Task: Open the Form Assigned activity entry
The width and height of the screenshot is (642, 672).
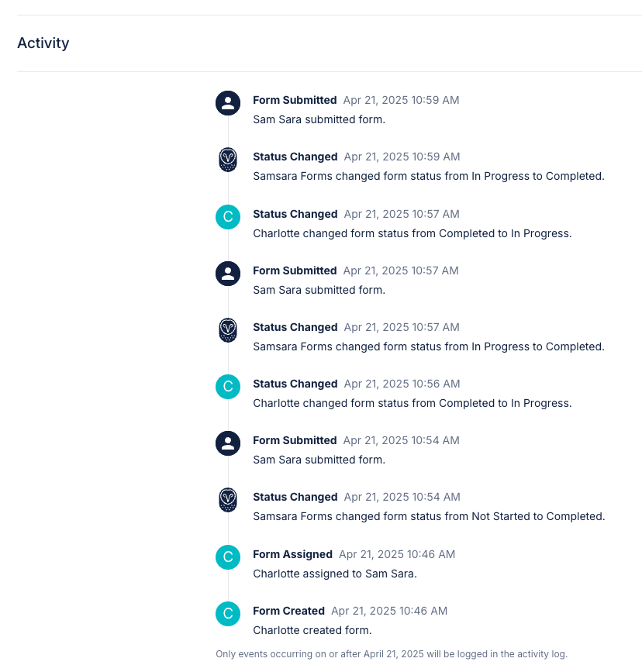Action: [292, 554]
